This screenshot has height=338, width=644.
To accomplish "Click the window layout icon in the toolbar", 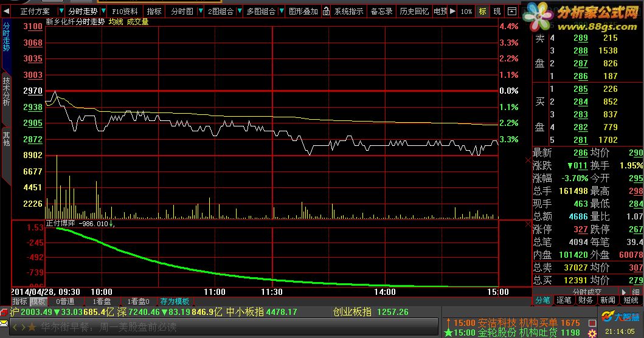I will click(x=512, y=11).
